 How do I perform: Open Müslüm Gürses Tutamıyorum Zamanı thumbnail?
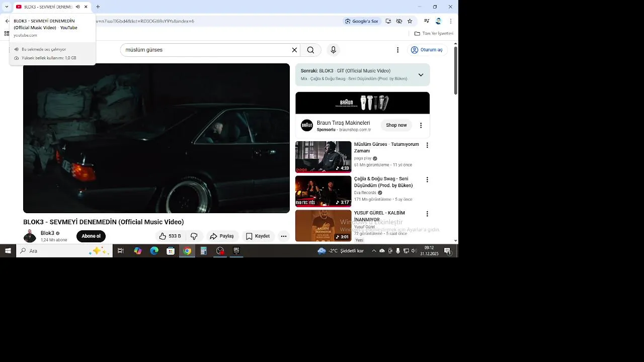323,157
